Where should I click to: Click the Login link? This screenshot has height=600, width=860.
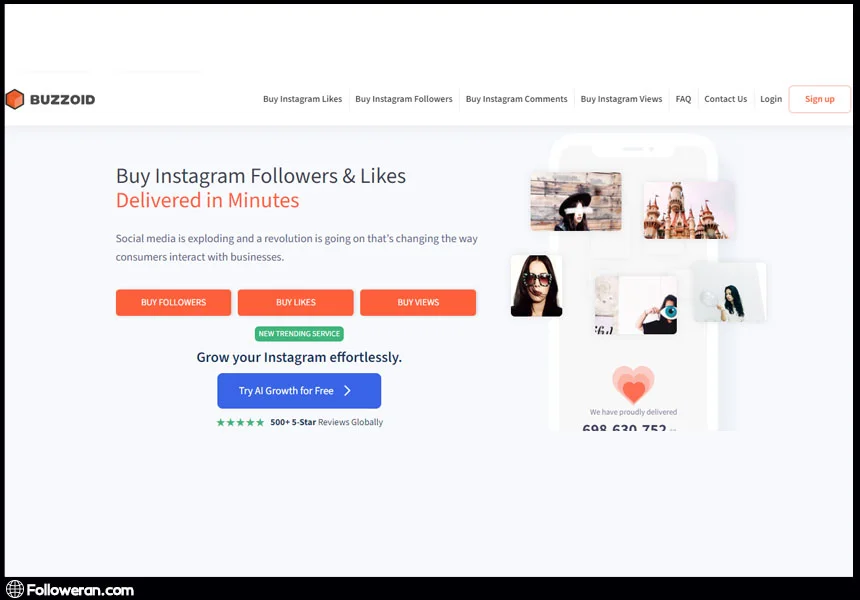pos(770,99)
